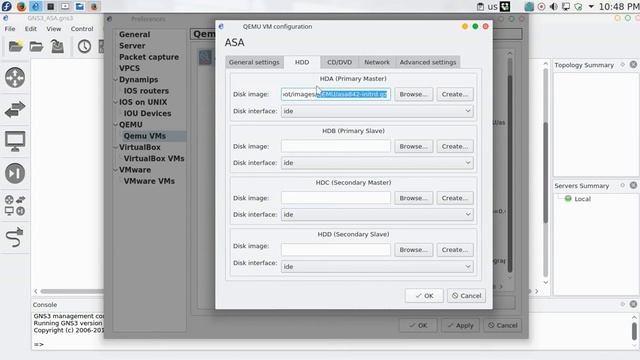The width and height of the screenshot is (640, 360).
Task: Select VMware VMs preferences item
Action: [x=149, y=181]
